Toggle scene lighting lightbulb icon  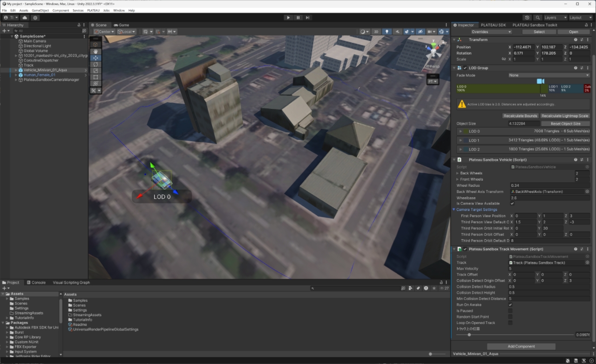[386, 32]
